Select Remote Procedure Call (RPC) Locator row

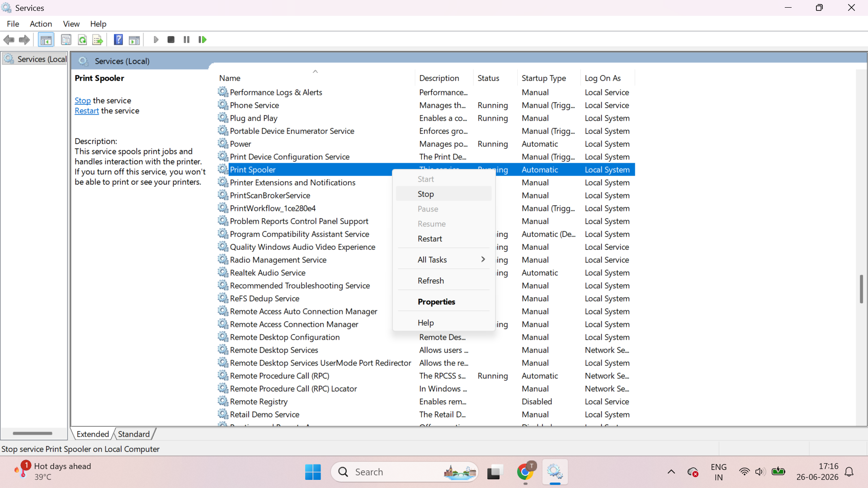pyautogui.click(x=426, y=389)
